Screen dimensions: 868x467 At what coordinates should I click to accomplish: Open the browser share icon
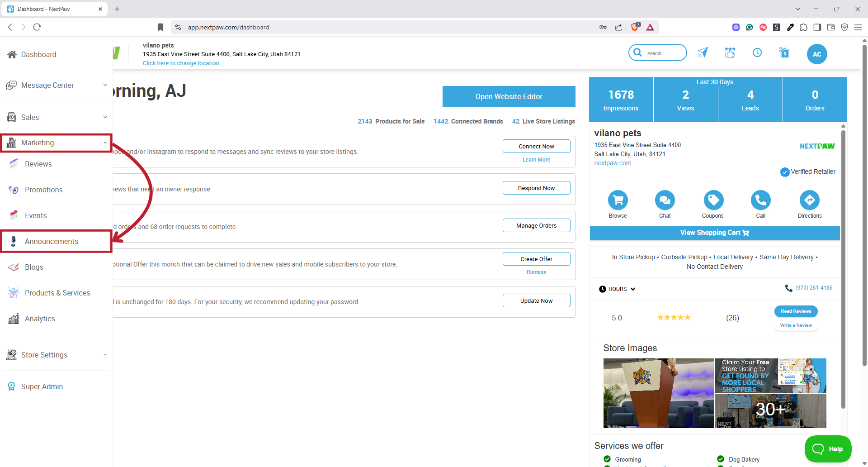[x=618, y=27]
